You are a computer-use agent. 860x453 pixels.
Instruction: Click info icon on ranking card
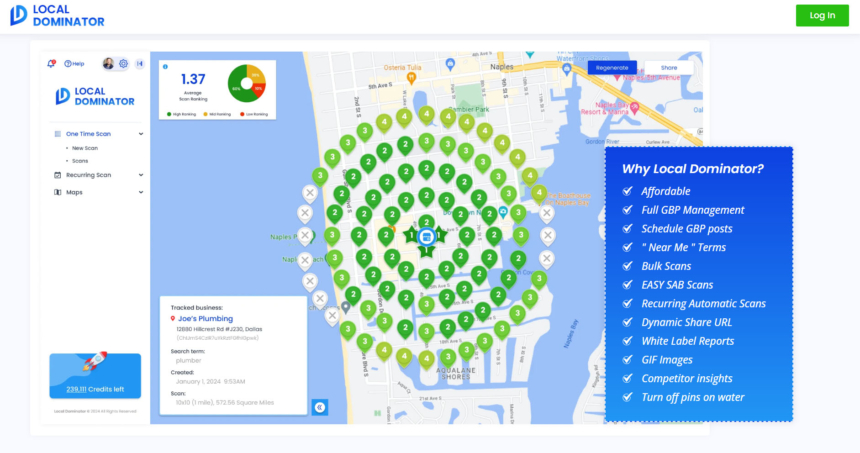coord(165,67)
